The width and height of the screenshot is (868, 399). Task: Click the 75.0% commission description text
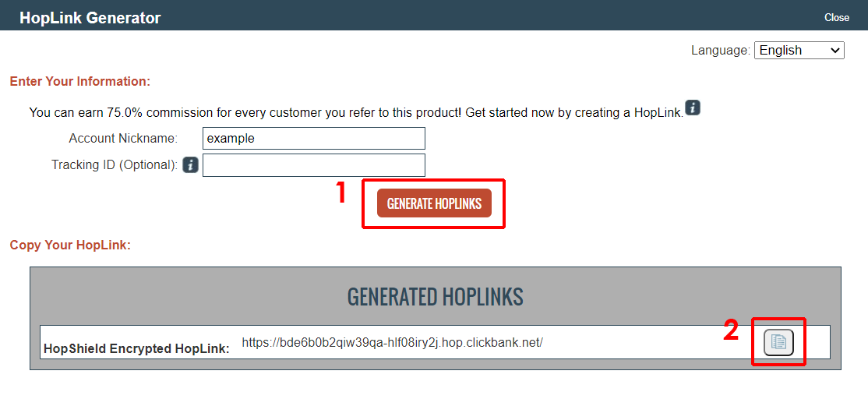click(357, 113)
